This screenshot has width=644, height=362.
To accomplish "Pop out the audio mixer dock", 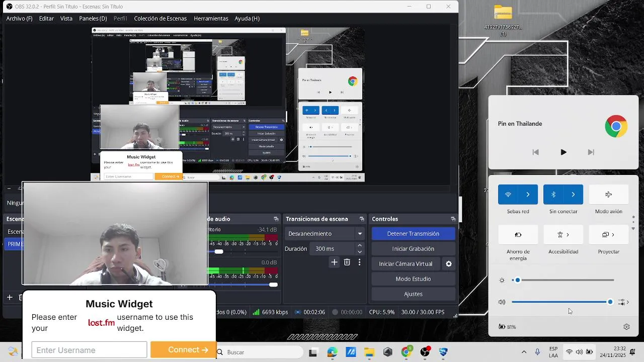I will click(x=276, y=219).
